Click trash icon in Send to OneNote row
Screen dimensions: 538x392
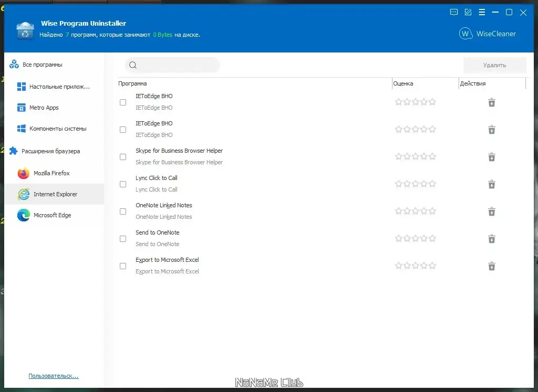tap(492, 239)
